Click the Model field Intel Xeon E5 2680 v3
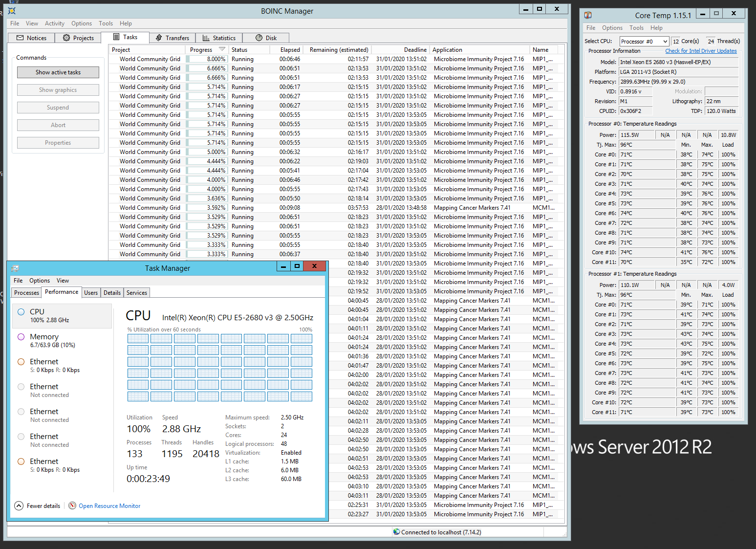Screen dimensions: 756x549 tap(678, 62)
